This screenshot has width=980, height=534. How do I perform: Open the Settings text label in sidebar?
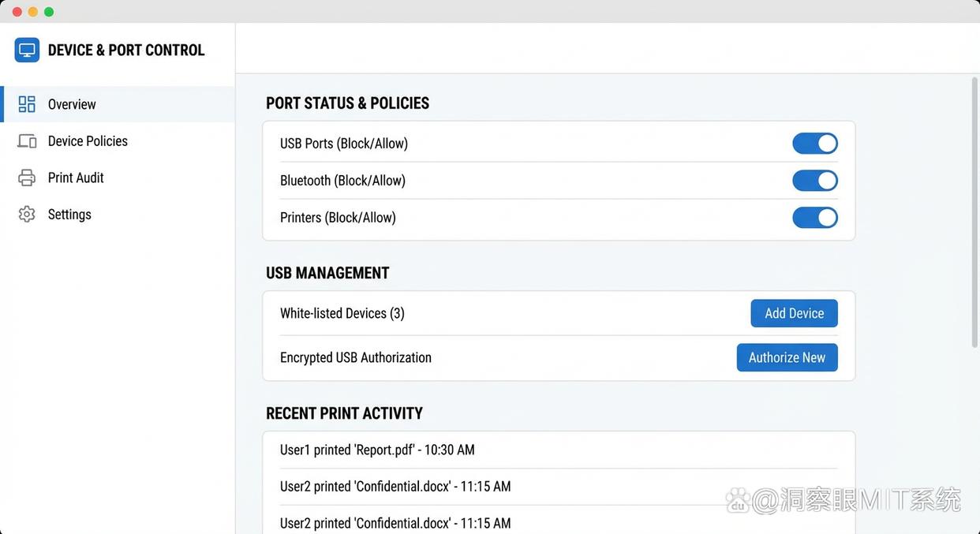coord(69,215)
